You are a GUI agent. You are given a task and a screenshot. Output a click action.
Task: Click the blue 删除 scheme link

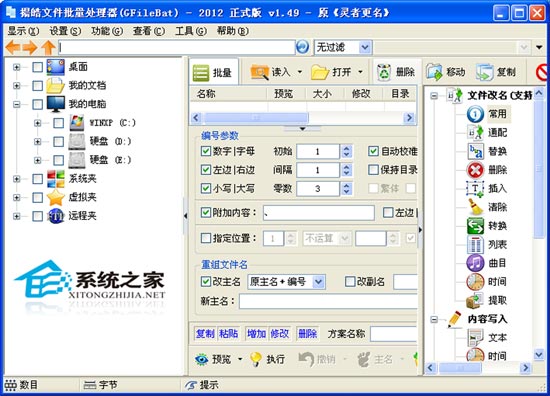308,333
